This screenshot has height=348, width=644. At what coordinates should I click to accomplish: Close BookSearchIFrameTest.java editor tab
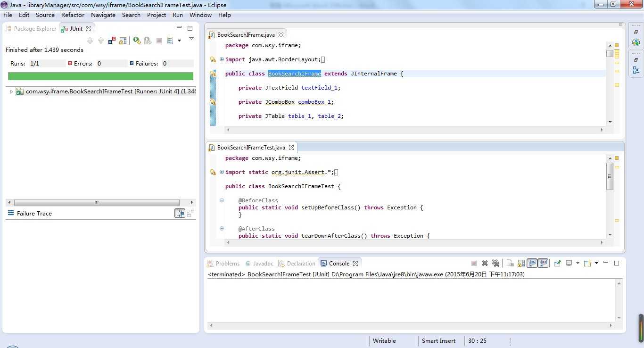pos(291,148)
